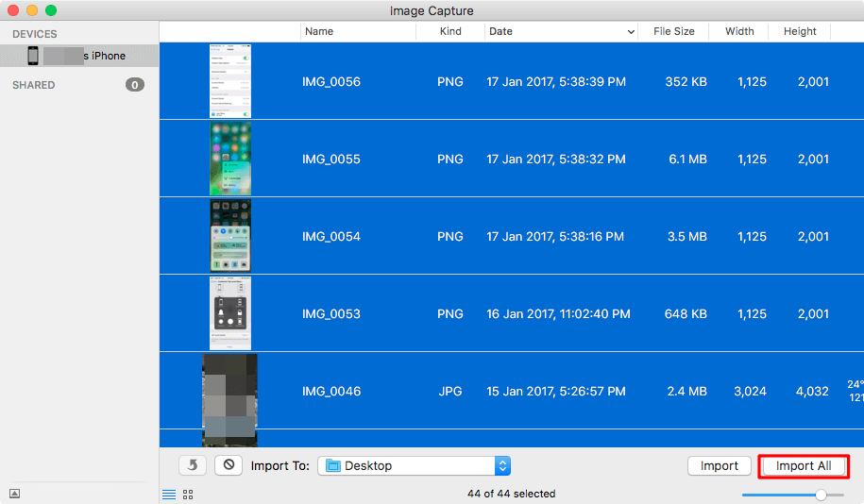
Task: Click the green zoom window button
Action: [x=51, y=10]
